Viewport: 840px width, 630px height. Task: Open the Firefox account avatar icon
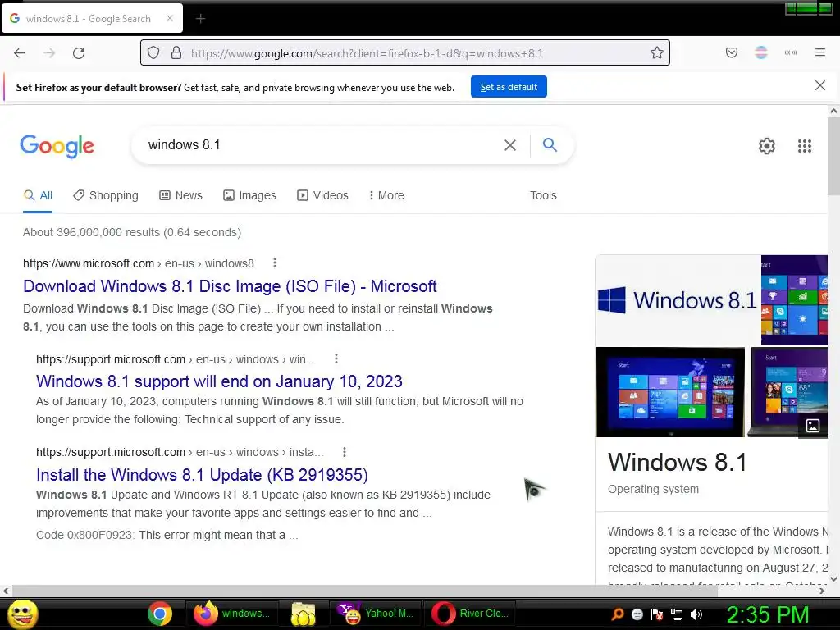coord(761,52)
